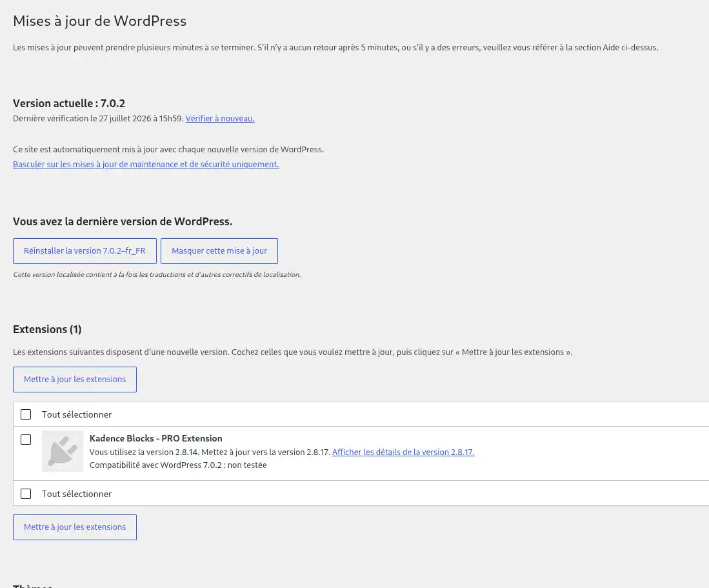Viewport: 709px width, 588px height.
Task: Click the top 'Tout sélectionner' label
Action: coord(76,414)
